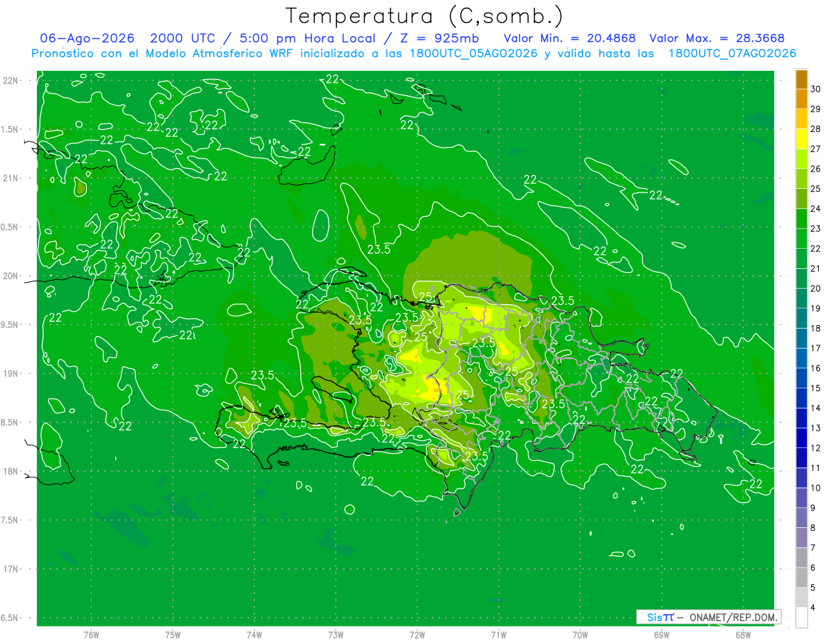
Task: Click the dark blue legend swatch between 11 and 12
Action: [x=801, y=458]
